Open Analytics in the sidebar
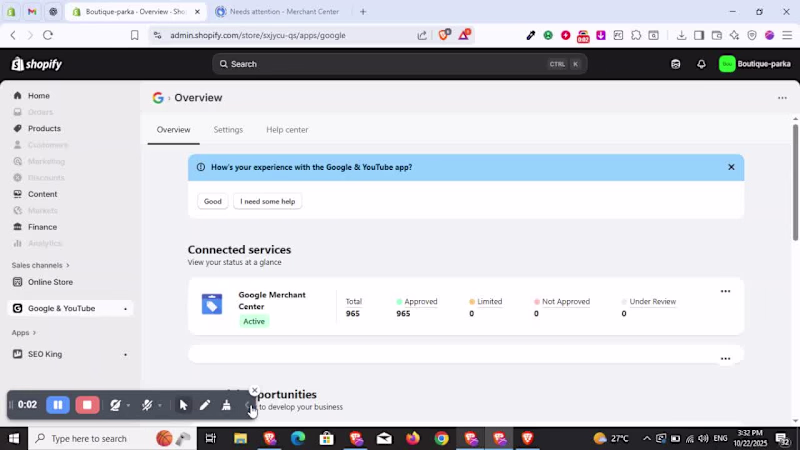 coord(45,243)
